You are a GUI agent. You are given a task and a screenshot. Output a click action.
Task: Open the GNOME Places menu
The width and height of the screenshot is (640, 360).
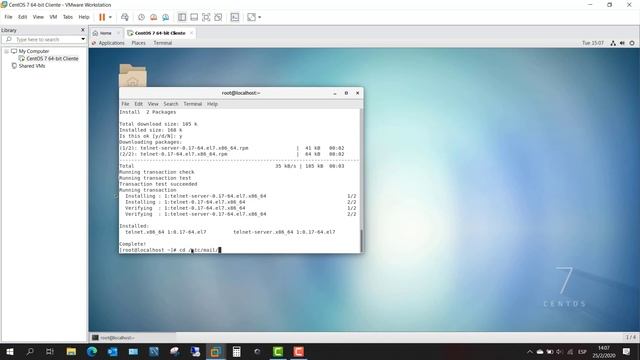[x=138, y=43]
